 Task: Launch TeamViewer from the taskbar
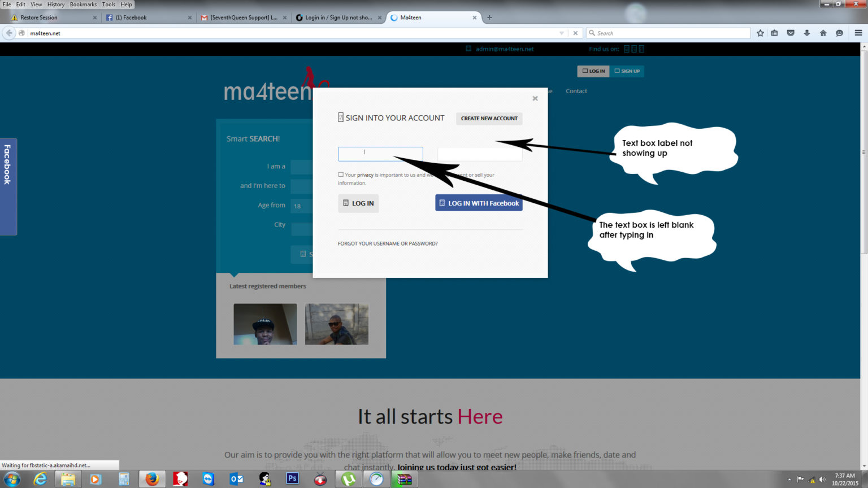coord(208,479)
